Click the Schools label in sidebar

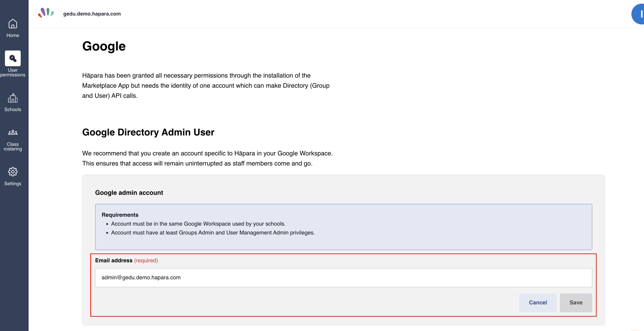tap(13, 109)
